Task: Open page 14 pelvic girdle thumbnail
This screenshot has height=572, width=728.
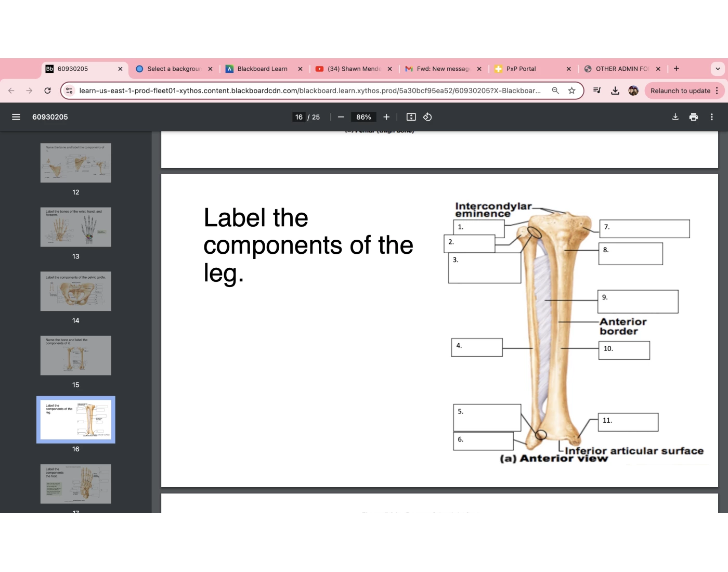Action: click(76, 291)
